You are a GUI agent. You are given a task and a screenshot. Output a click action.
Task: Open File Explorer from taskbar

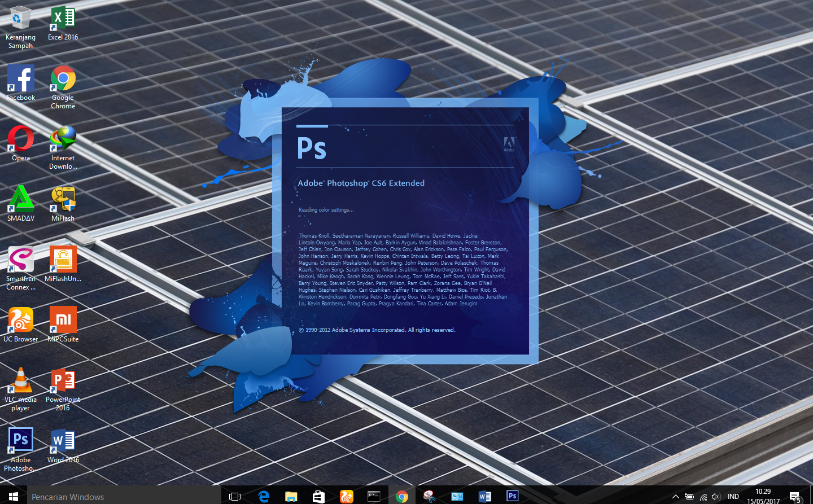click(x=291, y=497)
